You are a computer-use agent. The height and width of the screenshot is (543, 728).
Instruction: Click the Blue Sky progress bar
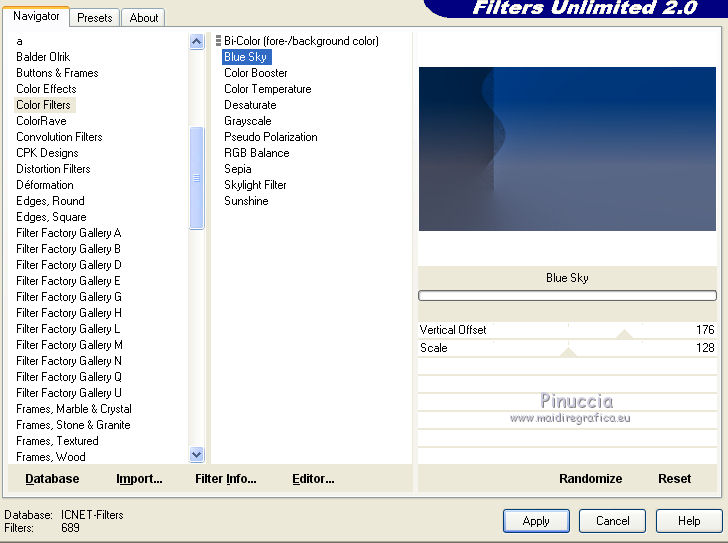pos(567,296)
